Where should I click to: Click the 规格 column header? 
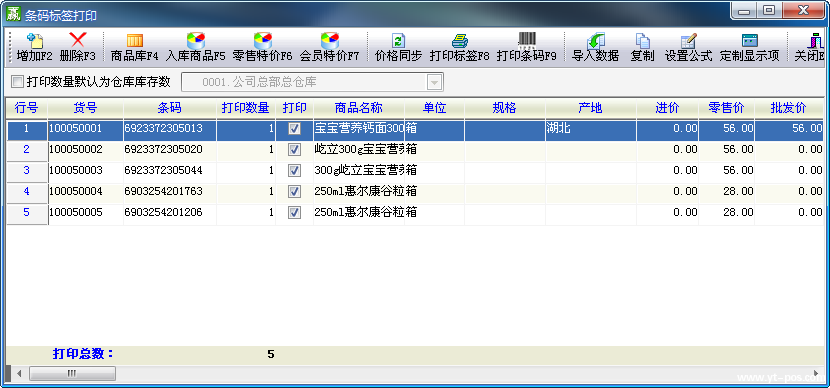[x=504, y=108]
